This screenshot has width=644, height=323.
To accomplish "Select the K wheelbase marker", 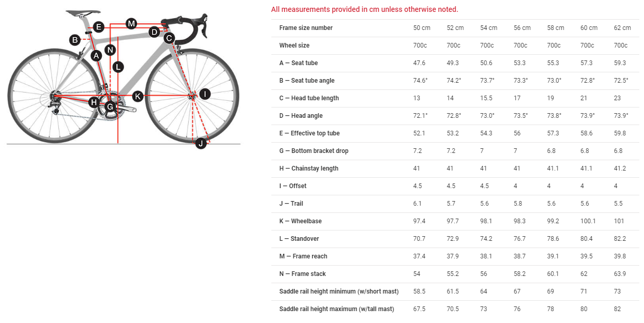I will [x=137, y=96].
